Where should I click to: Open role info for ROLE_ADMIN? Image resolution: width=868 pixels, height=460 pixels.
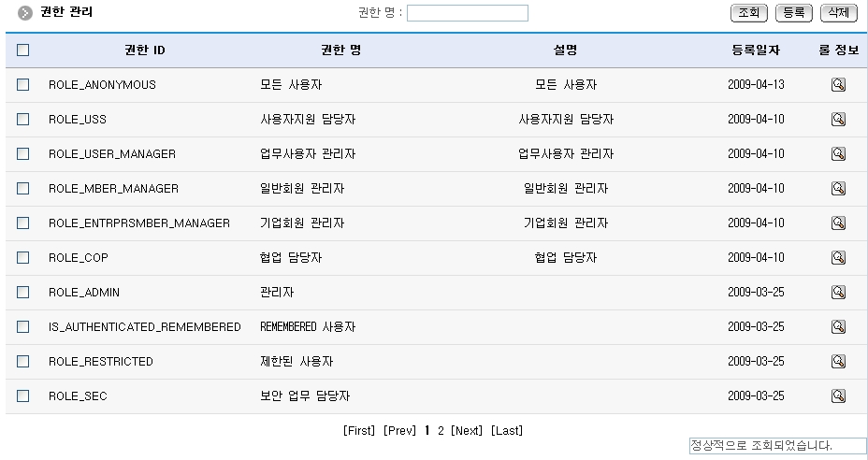click(838, 293)
